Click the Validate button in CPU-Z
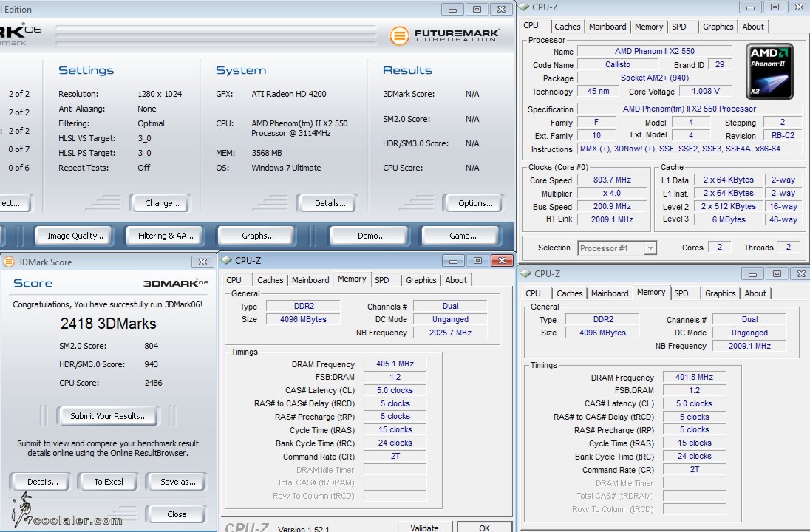The width and height of the screenshot is (810, 532). click(x=424, y=528)
